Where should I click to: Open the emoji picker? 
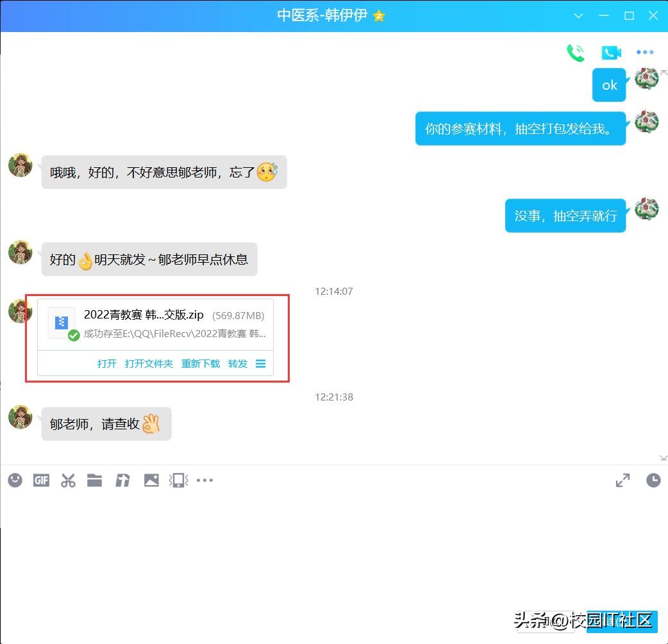15,480
